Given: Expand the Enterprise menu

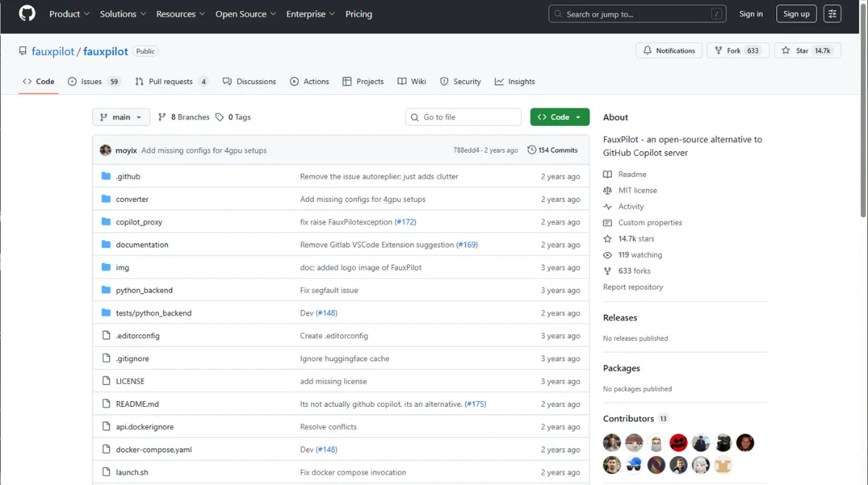Looking at the screenshot, I should [x=311, y=14].
